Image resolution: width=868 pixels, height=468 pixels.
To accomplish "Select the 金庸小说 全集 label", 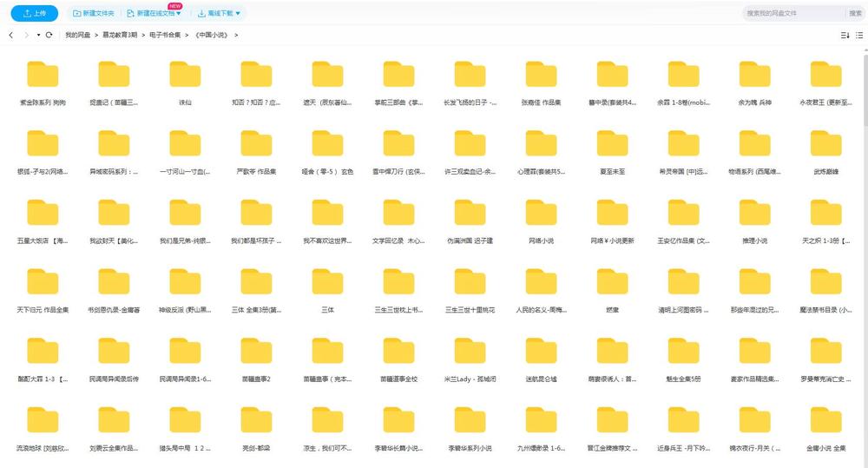I will 826,449.
